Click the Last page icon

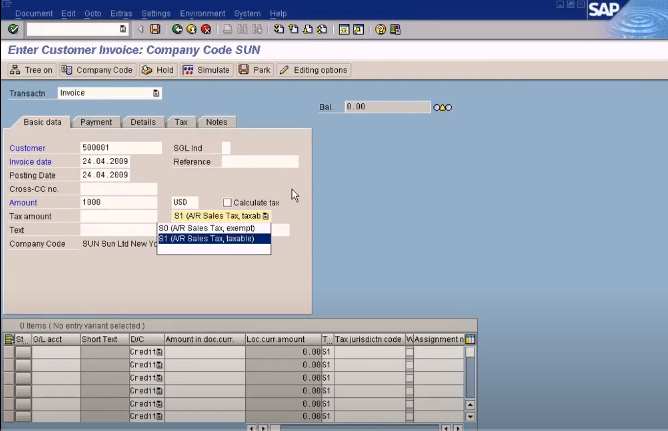pyautogui.click(x=322, y=29)
